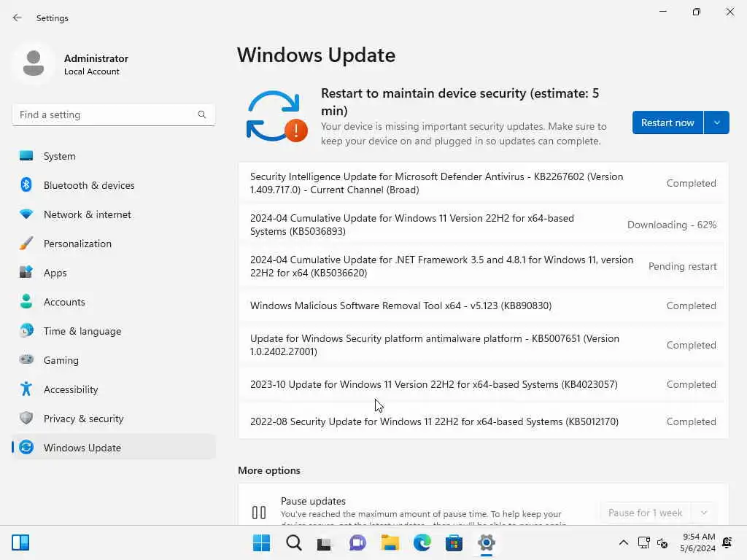The height and width of the screenshot is (560, 747).
Task: Open the System settings category
Action: (113, 156)
